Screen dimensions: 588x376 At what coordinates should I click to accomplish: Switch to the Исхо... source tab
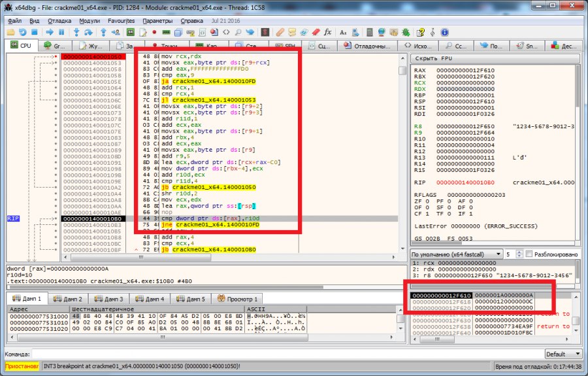coord(417,46)
